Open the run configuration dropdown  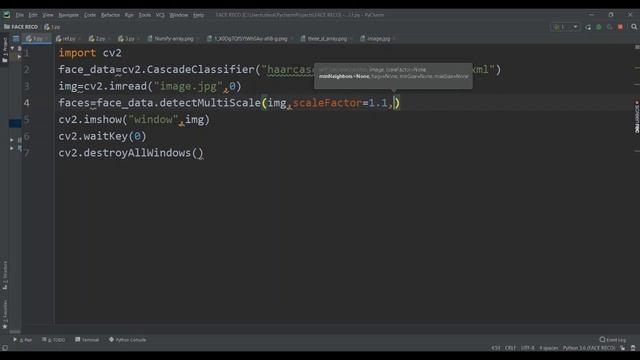point(565,27)
